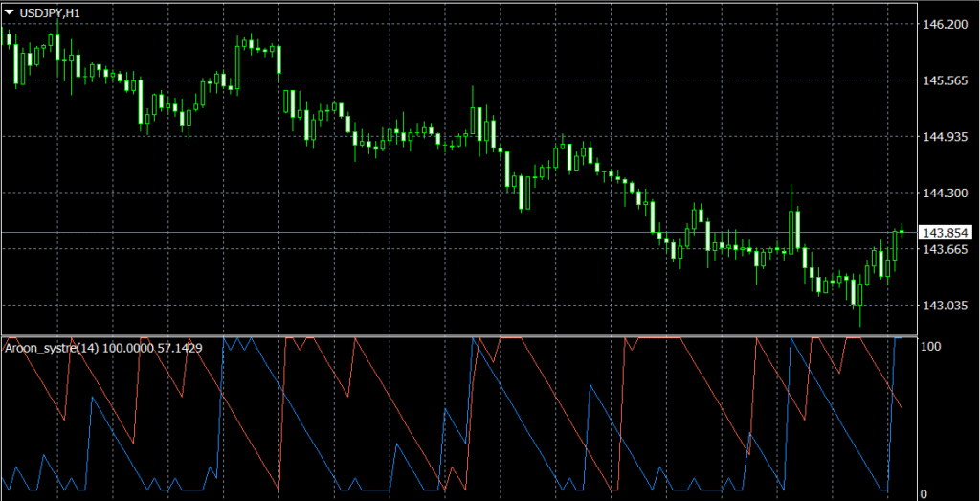The width and height of the screenshot is (980, 501).
Task: Click the 145.565 price scale label
Action: 945,80
